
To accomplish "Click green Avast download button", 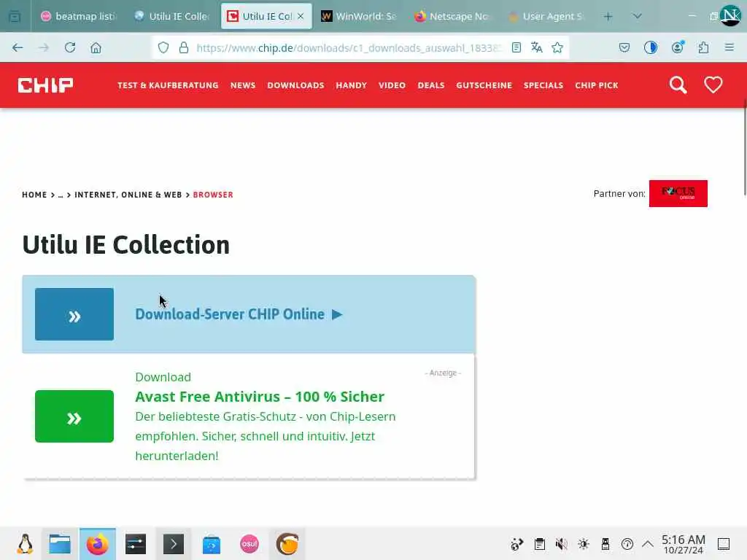I will [x=74, y=416].
